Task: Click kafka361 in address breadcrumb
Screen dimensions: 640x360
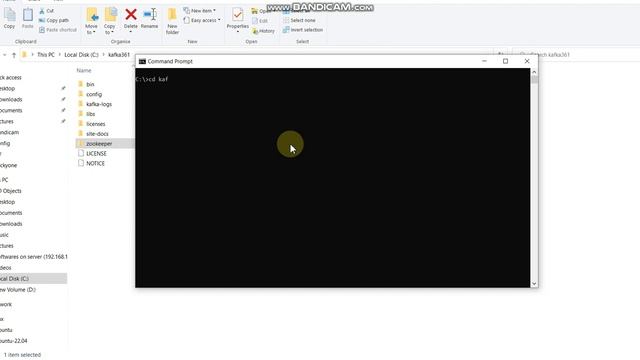Action: coord(119,55)
